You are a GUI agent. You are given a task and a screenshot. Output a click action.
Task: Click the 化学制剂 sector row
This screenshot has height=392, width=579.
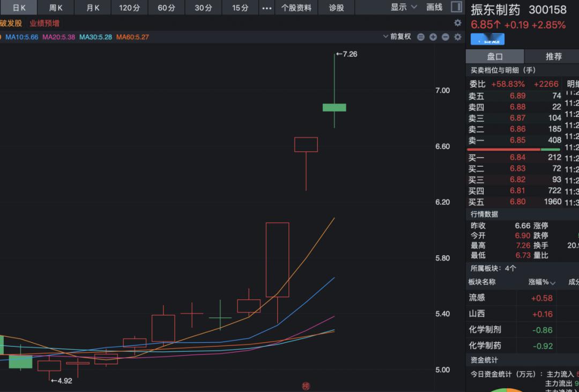523,330
